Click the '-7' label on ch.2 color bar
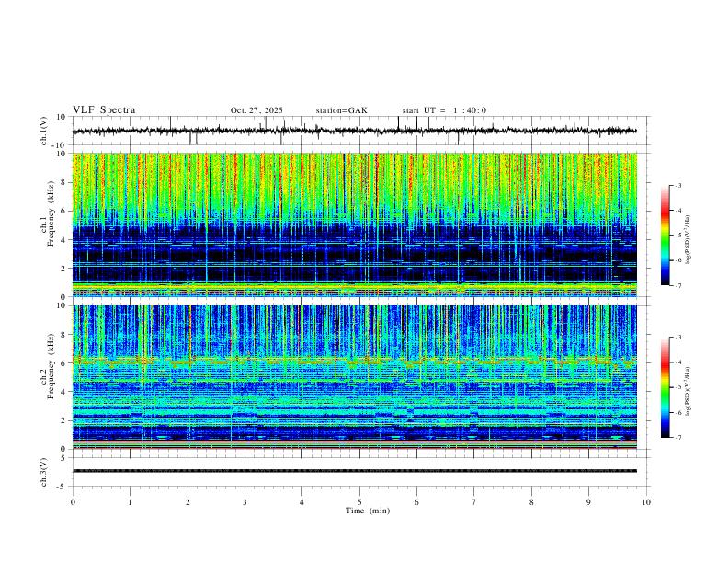Screen dimensions: 728x563 pos(677,438)
